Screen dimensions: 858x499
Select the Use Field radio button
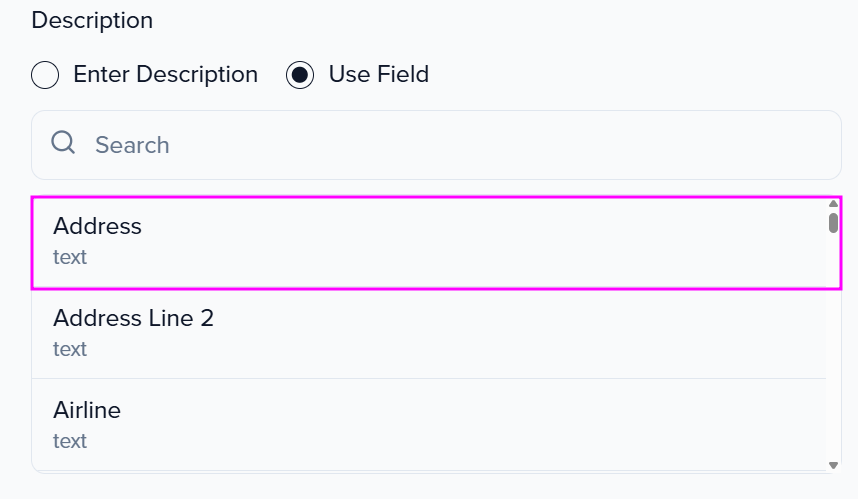click(300, 75)
